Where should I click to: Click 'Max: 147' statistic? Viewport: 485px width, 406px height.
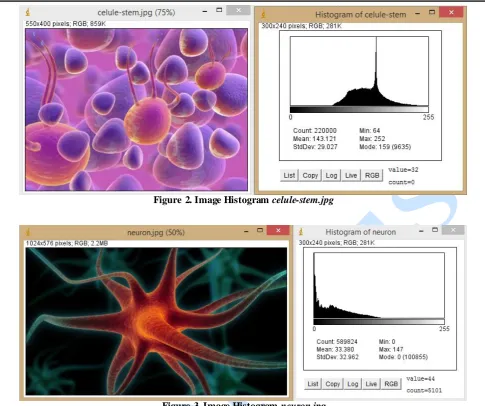[391, 349]
